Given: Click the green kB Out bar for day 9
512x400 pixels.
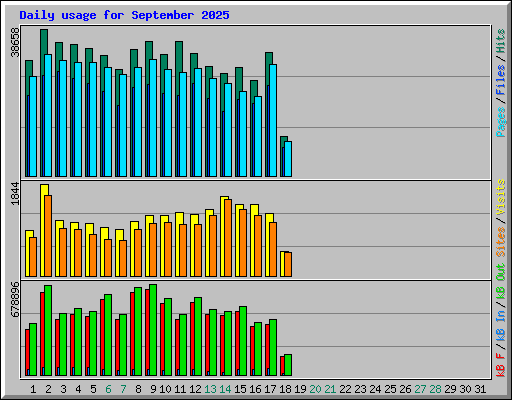Looking at the screenshot, I should click(153, 330).
